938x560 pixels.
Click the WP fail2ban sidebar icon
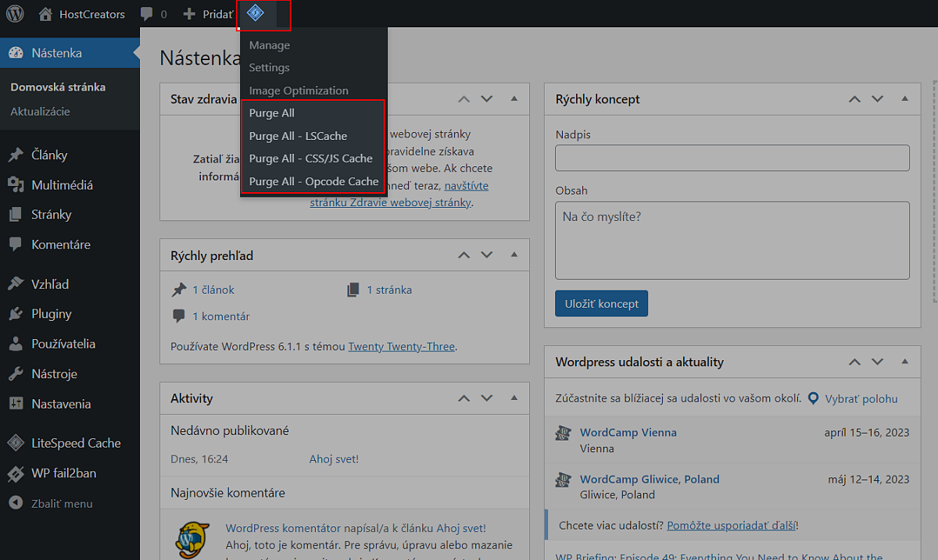tap(16, 473)
